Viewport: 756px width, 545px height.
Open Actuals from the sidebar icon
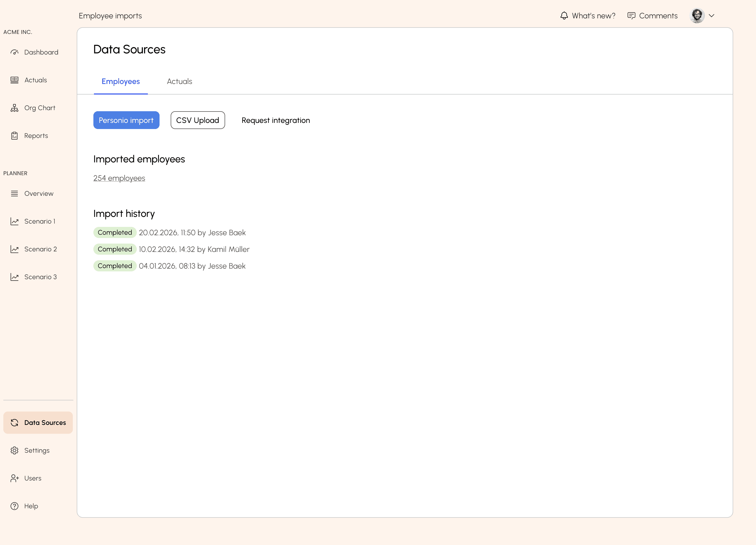[14, 80]
